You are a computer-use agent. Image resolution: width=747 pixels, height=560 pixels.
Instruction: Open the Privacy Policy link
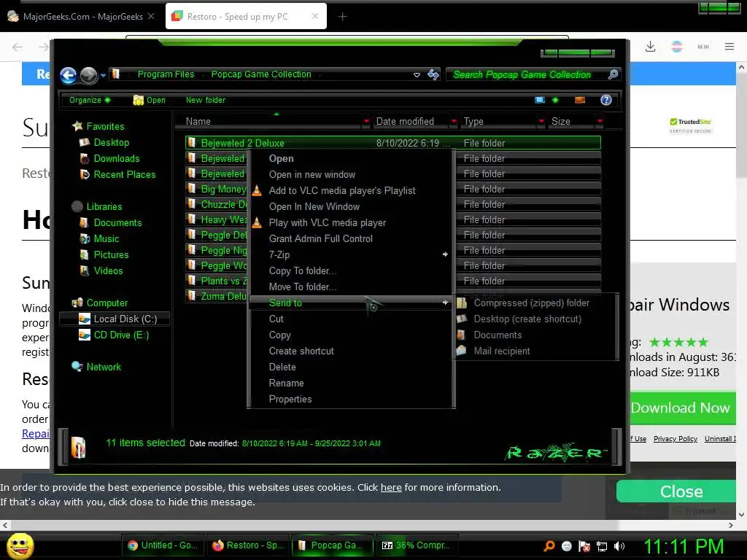(x=675, y=438)
